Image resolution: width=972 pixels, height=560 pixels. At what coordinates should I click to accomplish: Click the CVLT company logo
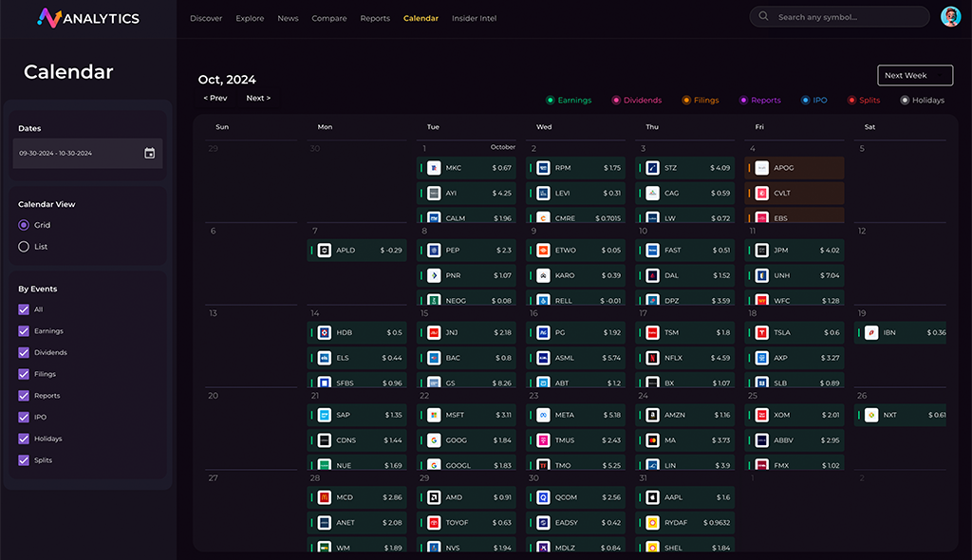(762, 193)
